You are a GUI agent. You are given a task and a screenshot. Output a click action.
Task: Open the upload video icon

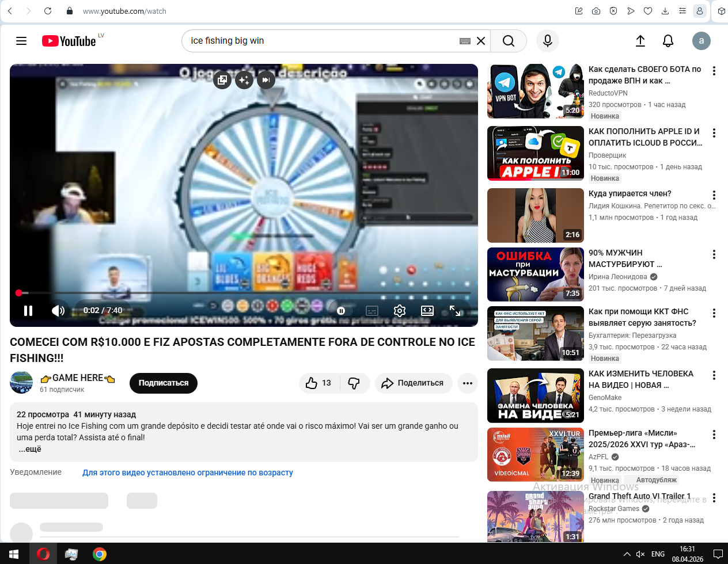tap(640, 41)
